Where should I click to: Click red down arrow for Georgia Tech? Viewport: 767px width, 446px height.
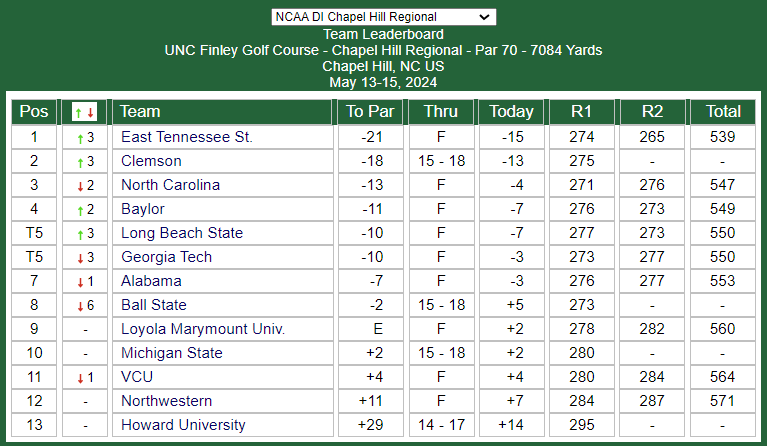pyautogui.click(x=80, y=258)
